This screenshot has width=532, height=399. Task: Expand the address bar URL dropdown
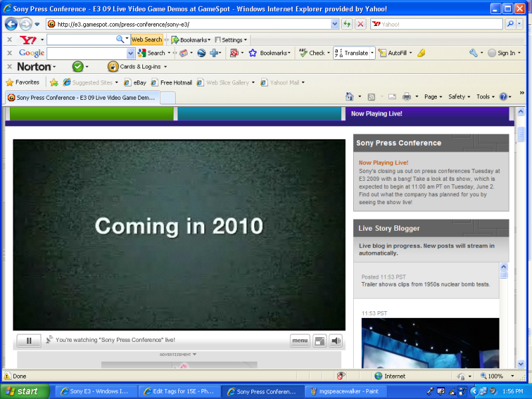point(334,24)
